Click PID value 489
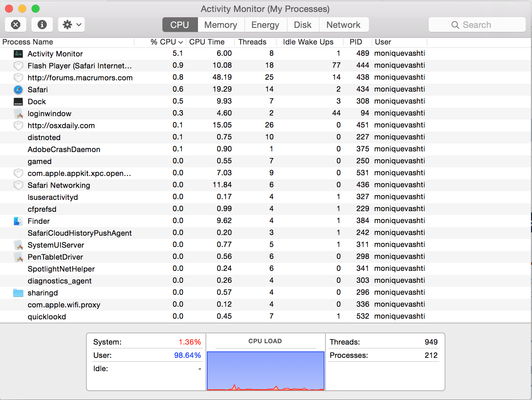The height and width of the screenshot is (400, 532). [363, 53]
